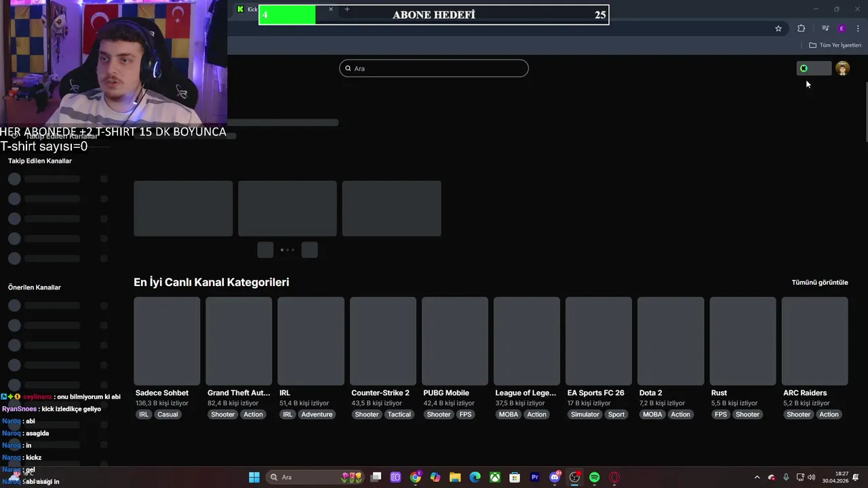Open the Windows Start menu
Image resolution: width=868 pixels, height=488 pixels.
coord(254,478)
